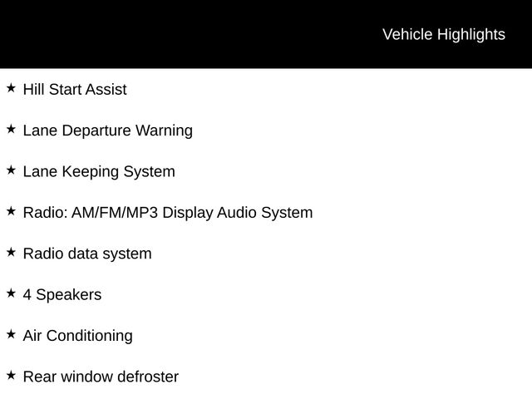This screenshot has width=532, height=399.
Task: Click the star beside Air Conditioning
Action: click(x=11, y=334)
